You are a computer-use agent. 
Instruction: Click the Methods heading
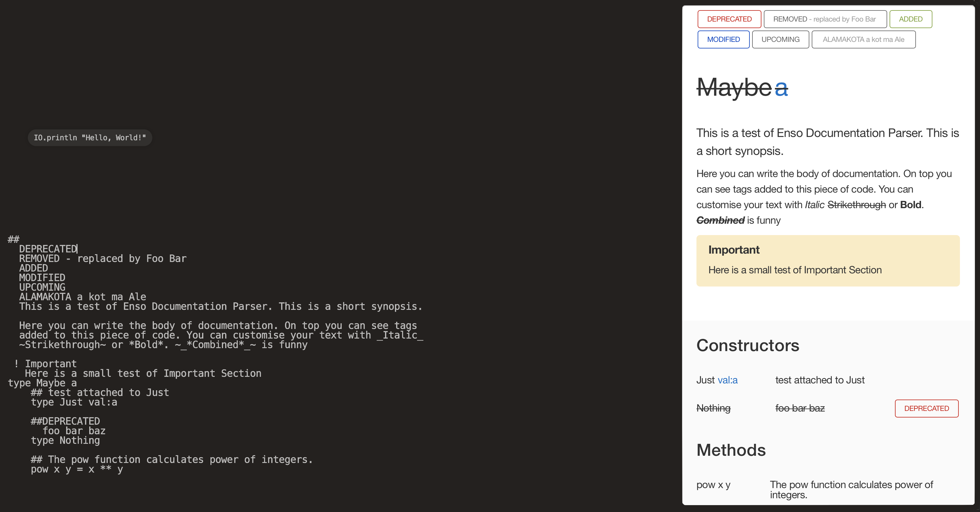click(x=731, y=450)
